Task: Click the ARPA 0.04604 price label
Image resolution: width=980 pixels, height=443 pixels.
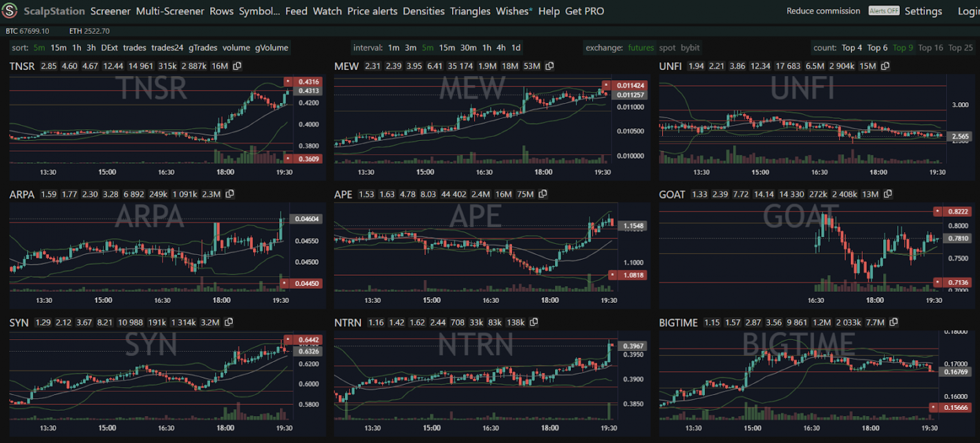Action: pos(307,219)
